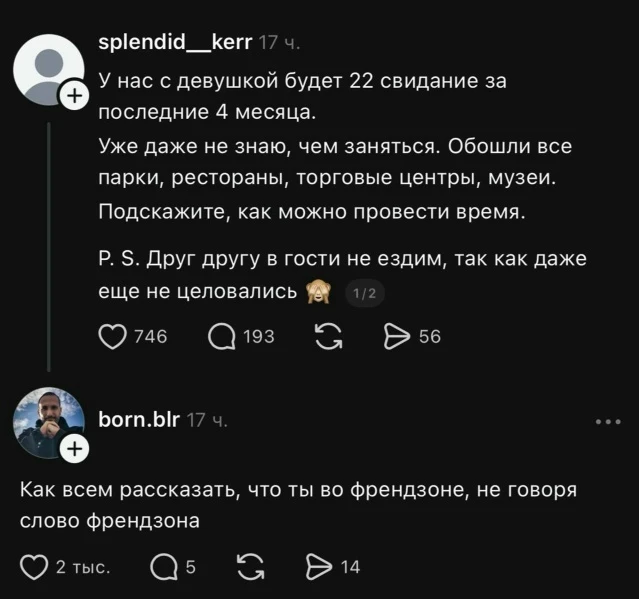The image size is (639, 599).
Task: Follow born.blr using the plus badge
Action: [75, 449]
